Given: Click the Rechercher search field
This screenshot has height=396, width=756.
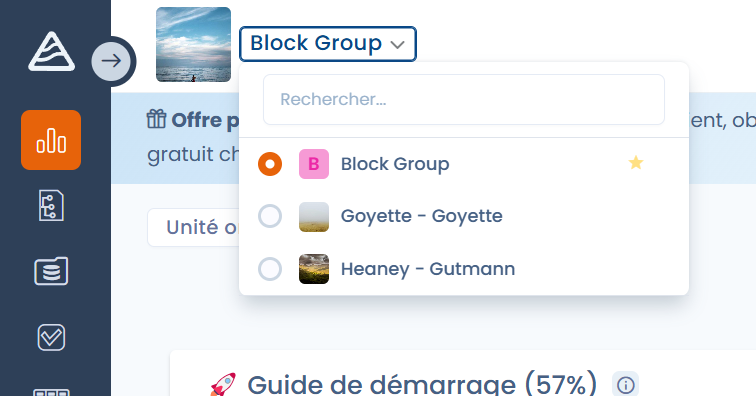Looking at the screenshot, I should coord(464,99).
